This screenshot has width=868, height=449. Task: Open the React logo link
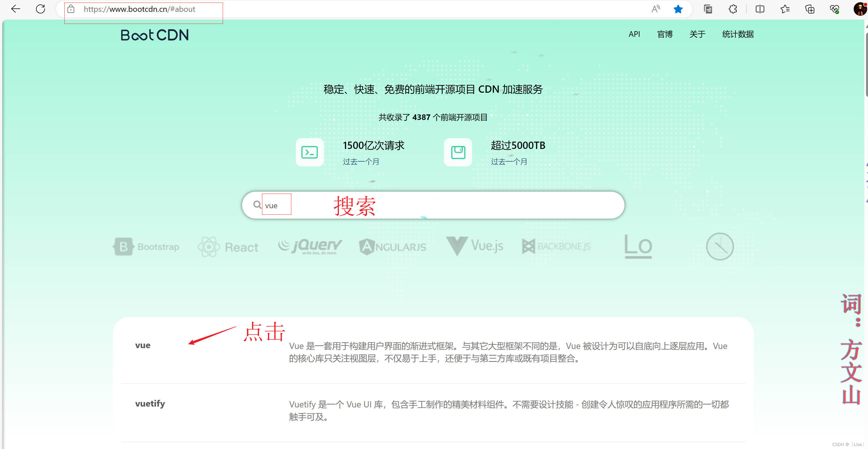point(228,247)
